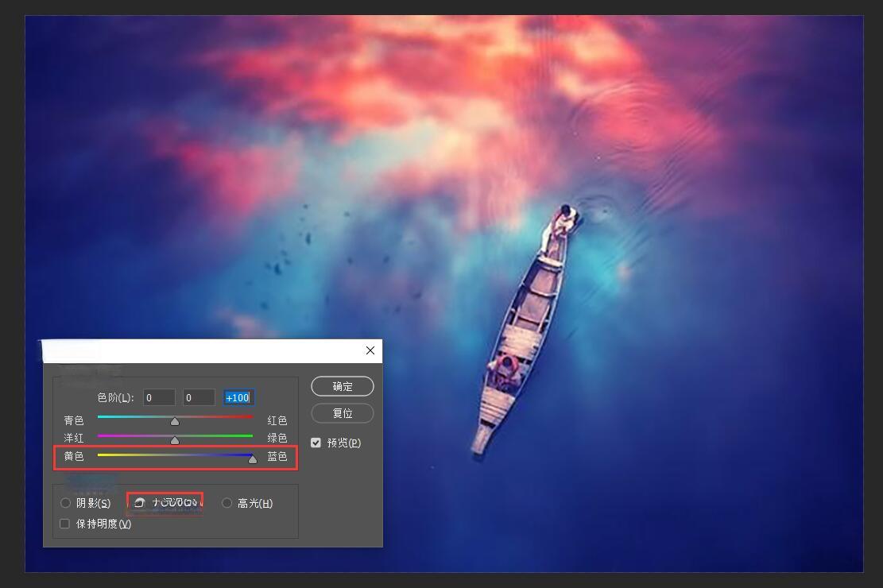Click the 黄色–蓝色 slider handle
This screenshot has height=588, width=883.
tap(253, 459)
